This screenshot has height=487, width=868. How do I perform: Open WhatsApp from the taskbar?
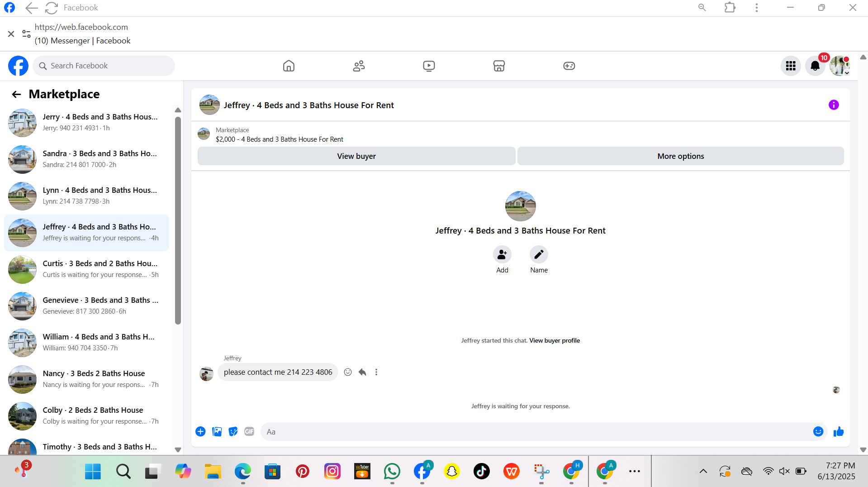(392, 472)
